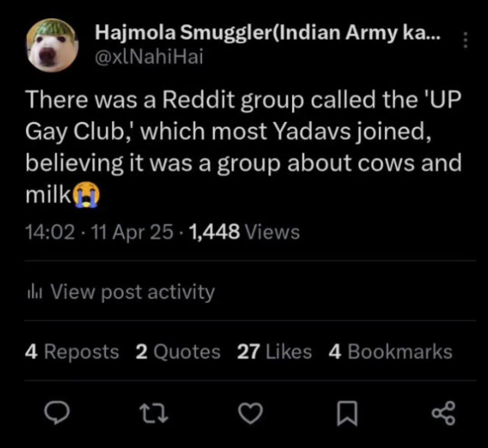The width and height of the screenshot is (488, 448).
Task: Click the 11 Apr 25 date
Action: click(x=132, y=232)
